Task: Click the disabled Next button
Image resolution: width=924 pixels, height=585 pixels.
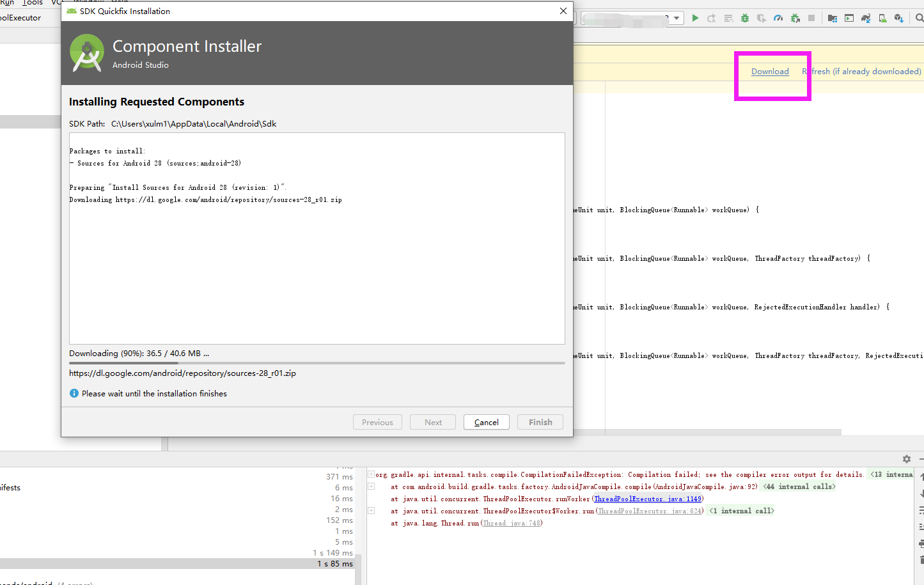Action: click(433, 422)
